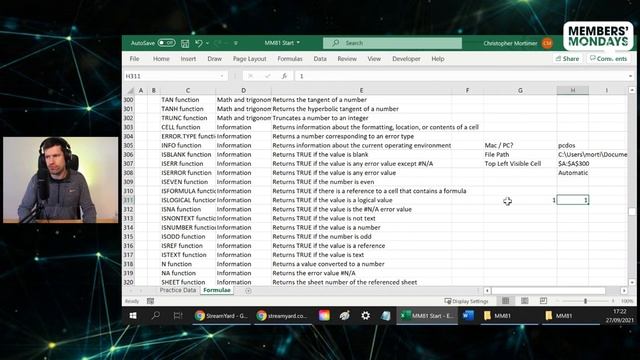Click horizontal scrollbar left arrow
This screenshot has width=640, height=360.
487,291
